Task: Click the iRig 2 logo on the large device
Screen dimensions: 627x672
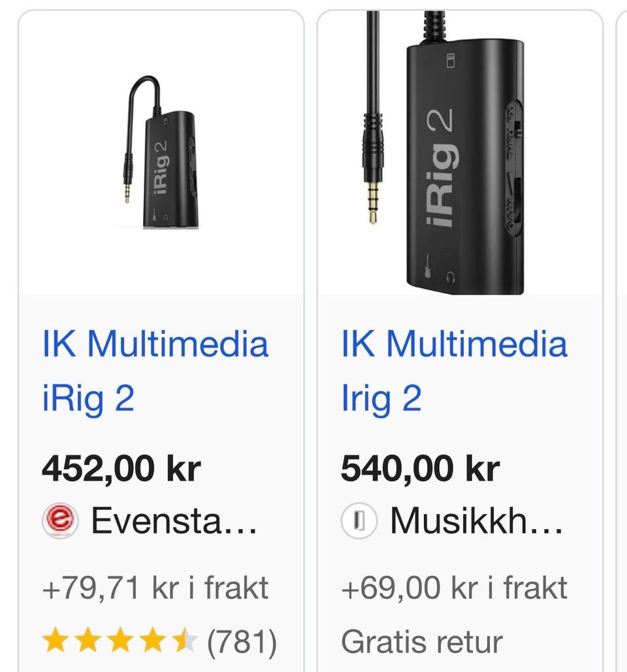Action: (440, 167)
